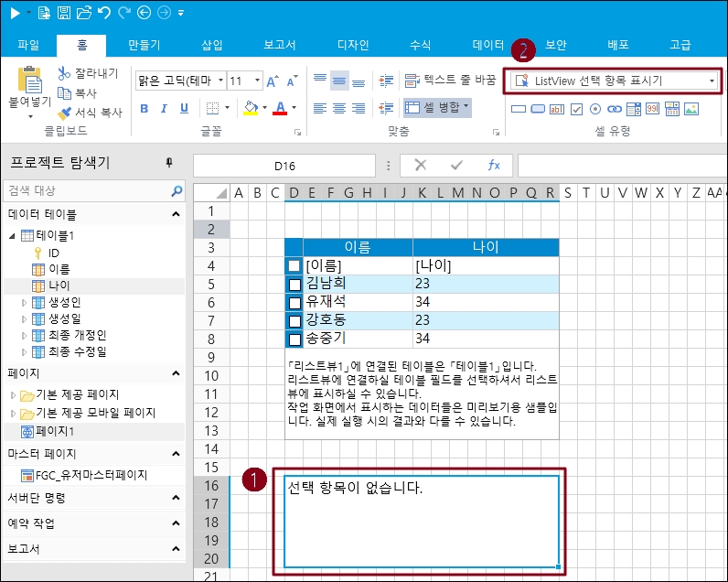Click the Cut (잘라내기) scissors icon
This screenshot has width=728, height=582.
[64, 73]
